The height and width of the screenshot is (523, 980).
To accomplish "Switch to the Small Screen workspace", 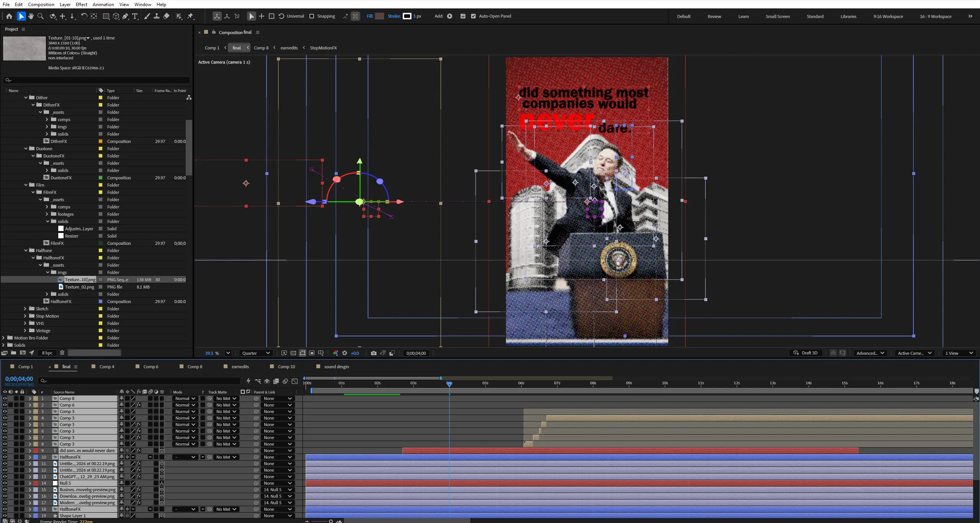I will [x=777, y=16].
